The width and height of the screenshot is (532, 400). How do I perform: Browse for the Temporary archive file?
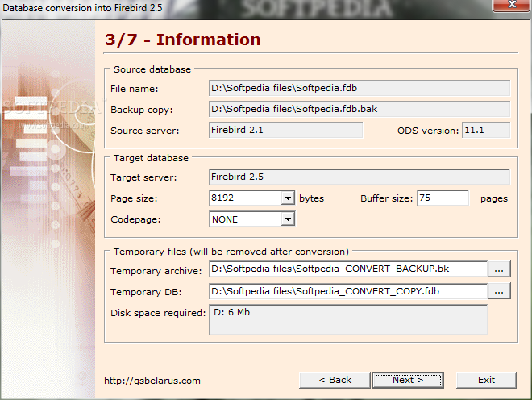coord(499,269)
